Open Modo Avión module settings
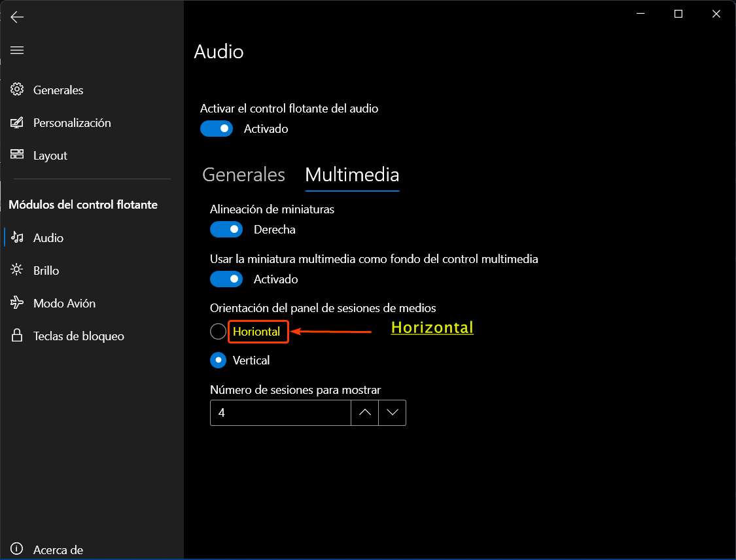The height and width of the screenshot is (560, 736). point(92,304)
